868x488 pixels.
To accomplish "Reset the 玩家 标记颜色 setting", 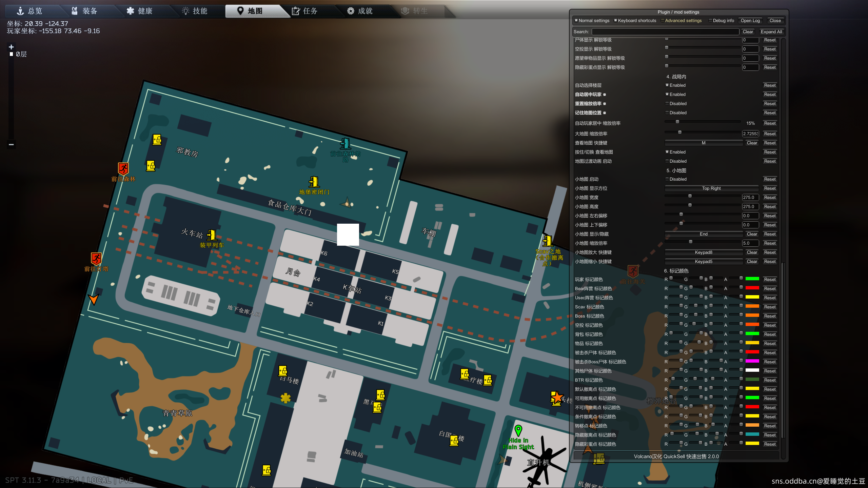I will click(x=770, y=279).
